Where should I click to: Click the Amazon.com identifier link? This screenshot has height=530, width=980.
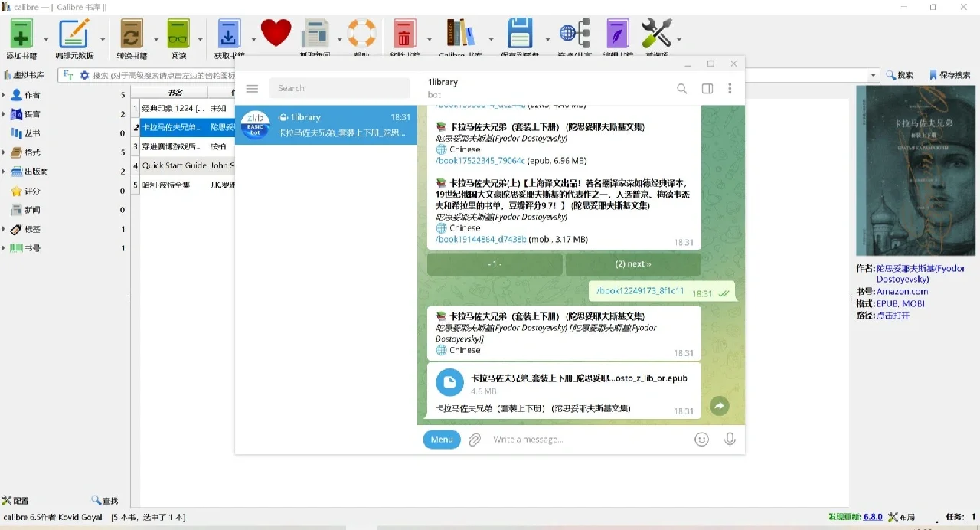[902, 291]
